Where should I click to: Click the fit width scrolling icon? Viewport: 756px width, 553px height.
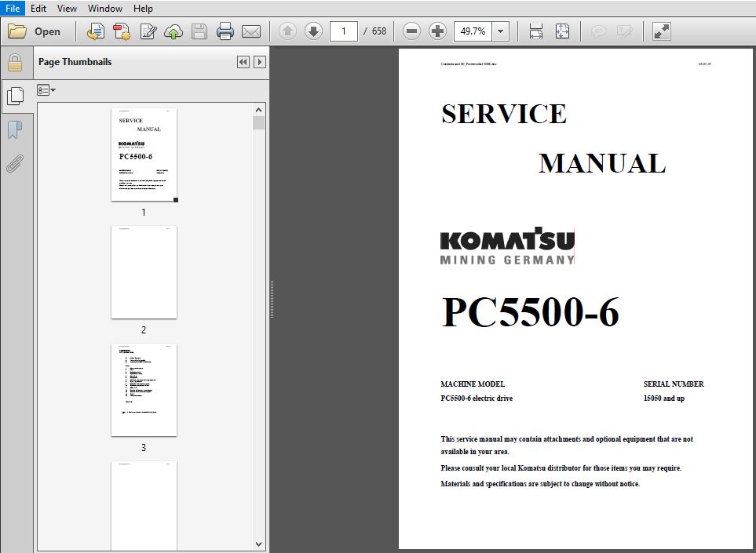tap(536, 31)
